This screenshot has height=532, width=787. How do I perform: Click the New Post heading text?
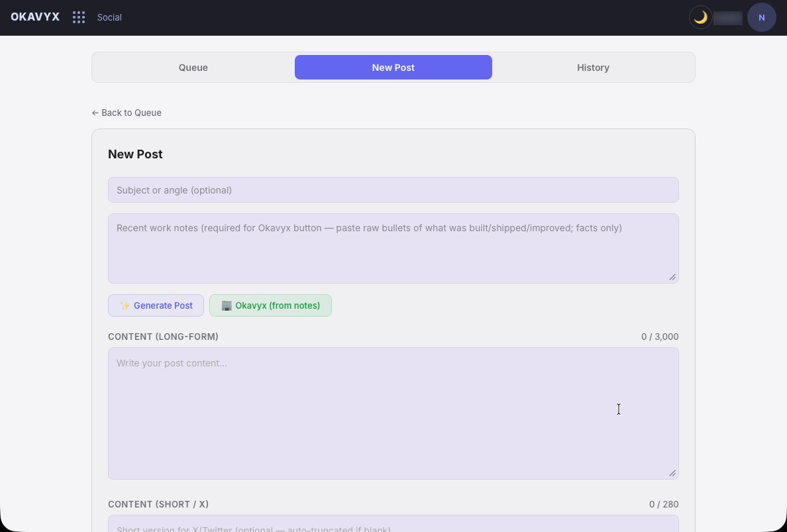pos(135,154)
